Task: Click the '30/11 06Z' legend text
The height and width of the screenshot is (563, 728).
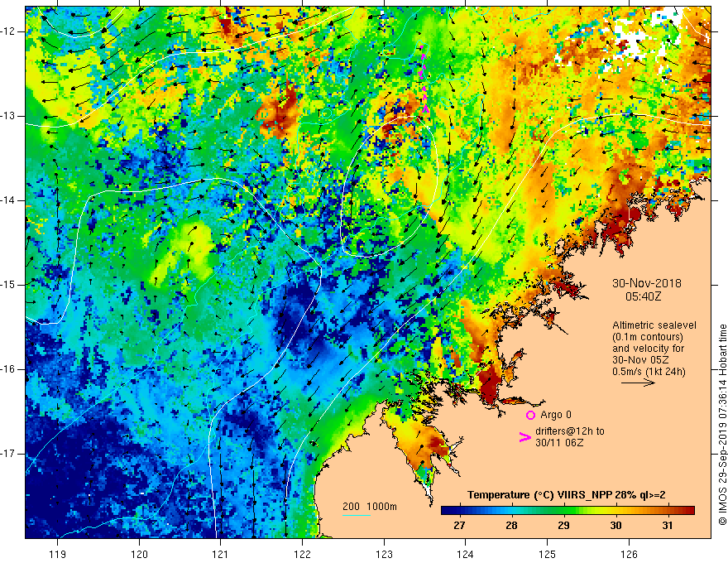Action: (x=559, y=443)
